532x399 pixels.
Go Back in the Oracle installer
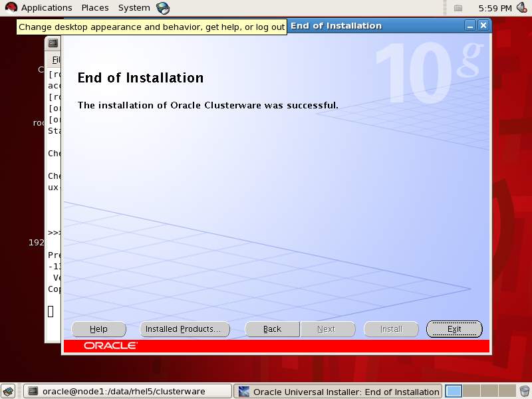(x=272, y=329)
